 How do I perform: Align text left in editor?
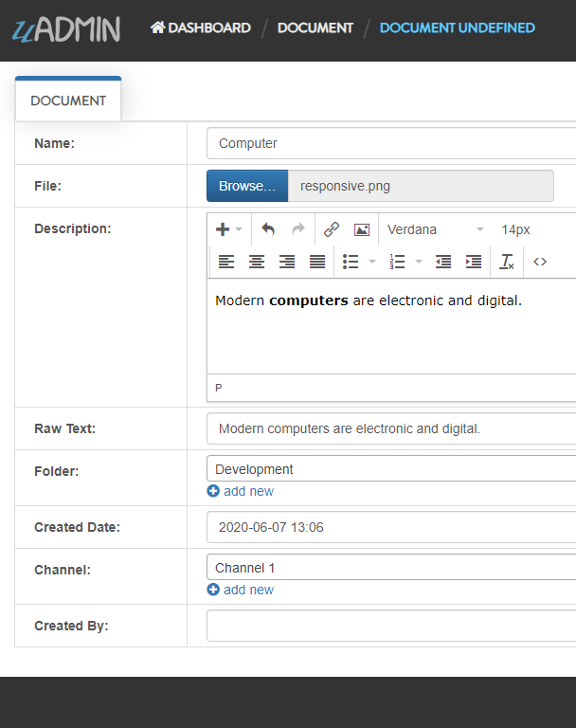pyautogui.click(x=226, y=262)
